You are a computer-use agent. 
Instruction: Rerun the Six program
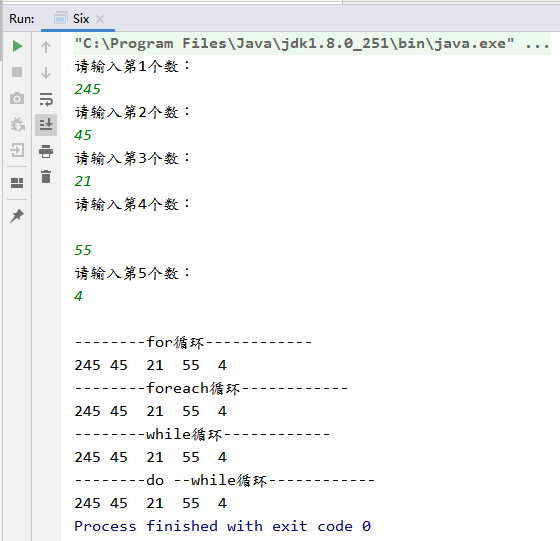[17, 46]
